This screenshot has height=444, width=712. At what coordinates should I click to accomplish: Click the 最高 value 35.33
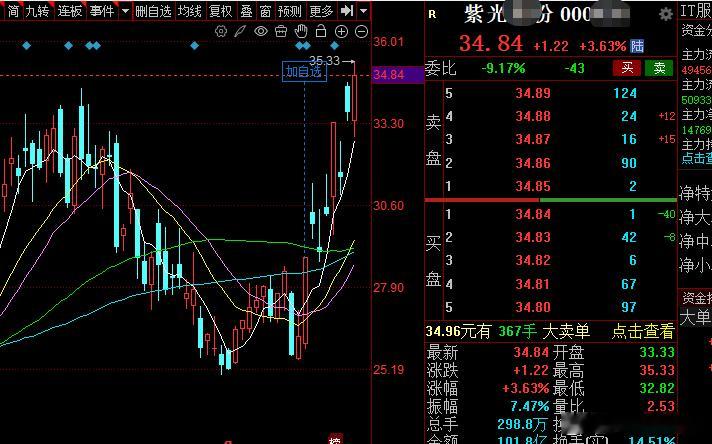click(657, 370)
